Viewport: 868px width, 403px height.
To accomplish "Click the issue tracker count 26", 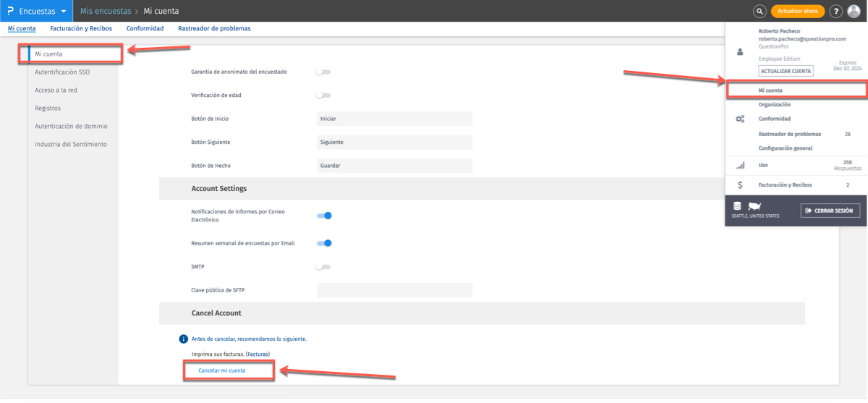I will [x=848, y=134].
